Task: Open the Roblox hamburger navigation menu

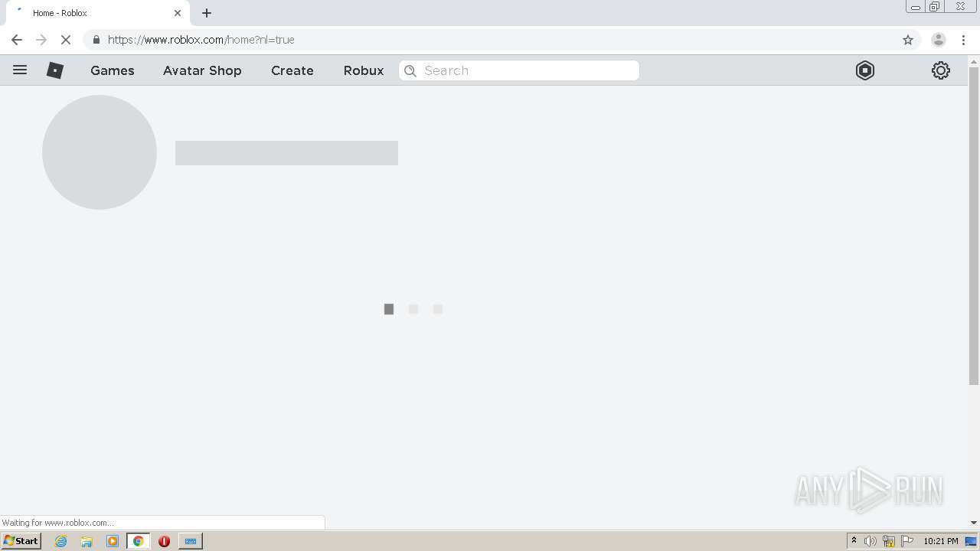Action: click(20, 70)
